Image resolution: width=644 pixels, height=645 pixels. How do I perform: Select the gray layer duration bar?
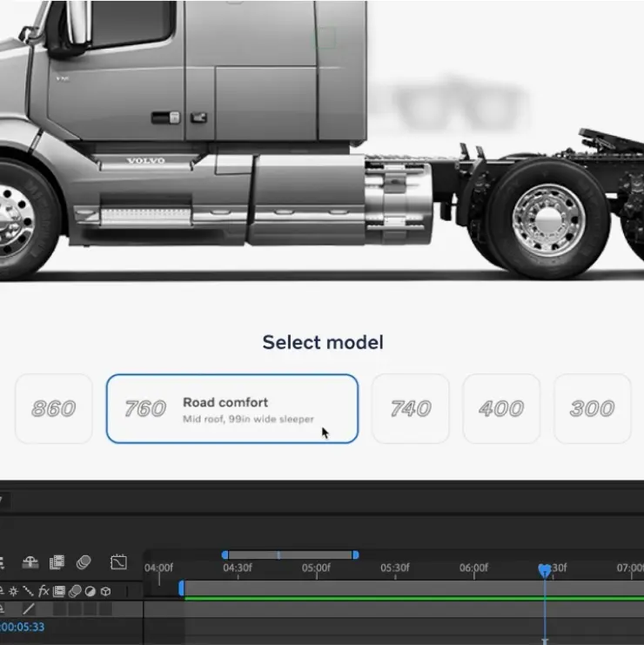[x=414, y=588]
